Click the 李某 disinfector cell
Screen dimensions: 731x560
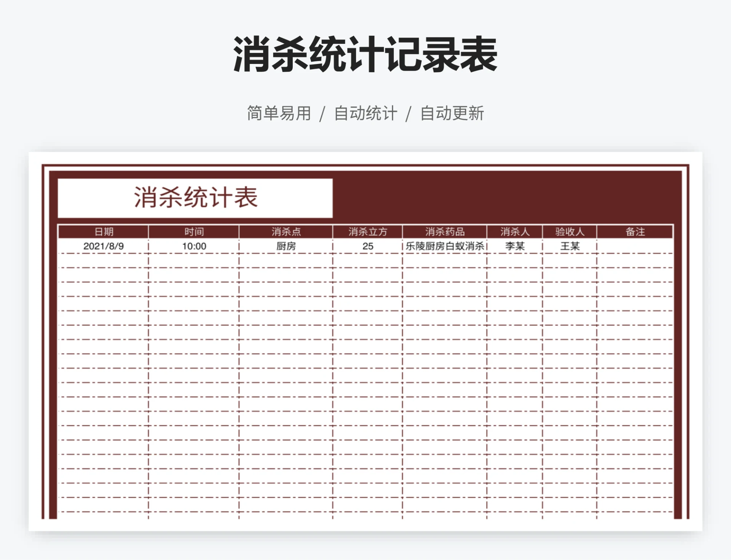click(515, 246)
